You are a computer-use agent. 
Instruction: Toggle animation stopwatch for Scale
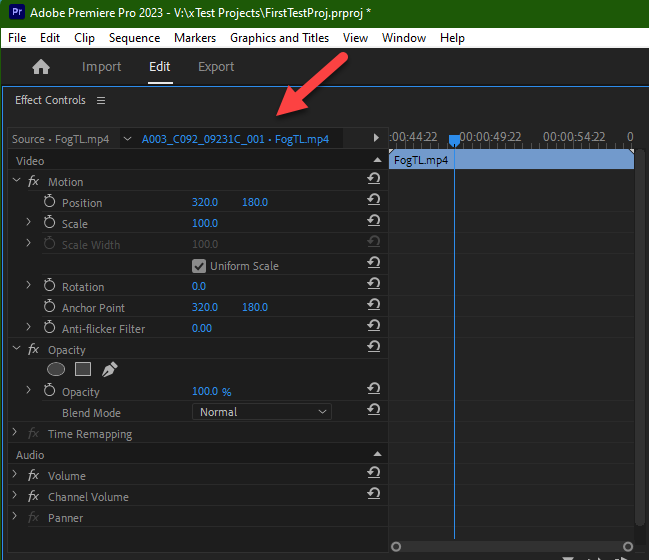[x=50, y=222]
